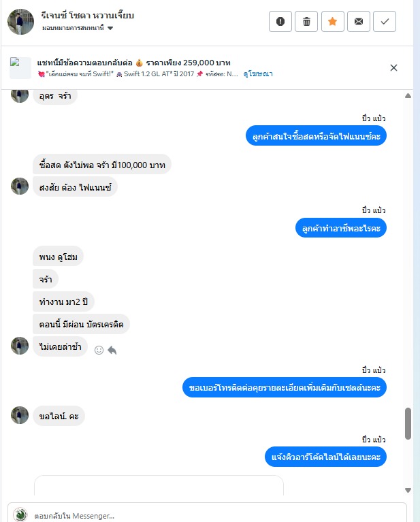Open the ดูโฆษณา ad link
420x522 pixels.
tap(258, 74)
